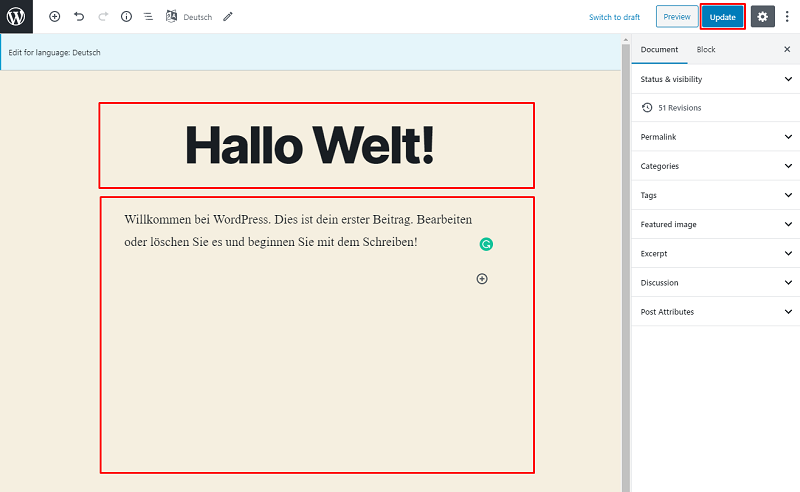Show content structure info icon
Viewport: 800px width, 492px height.
pos(126,17)
